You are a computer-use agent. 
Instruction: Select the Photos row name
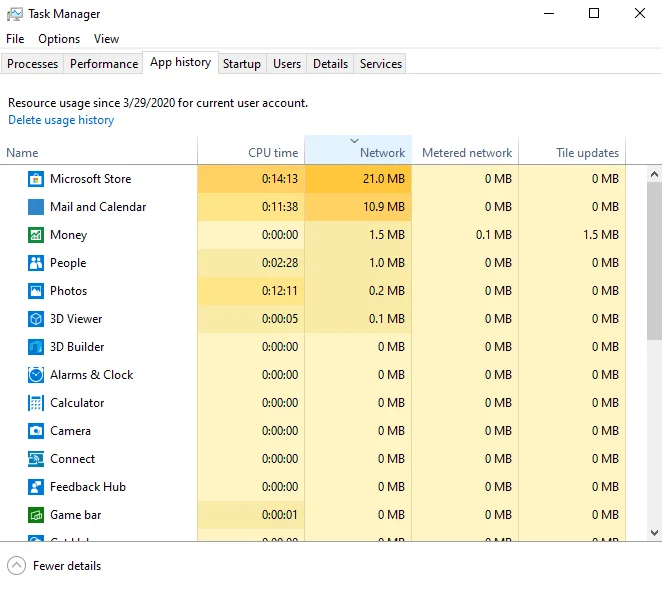point(68,291)
